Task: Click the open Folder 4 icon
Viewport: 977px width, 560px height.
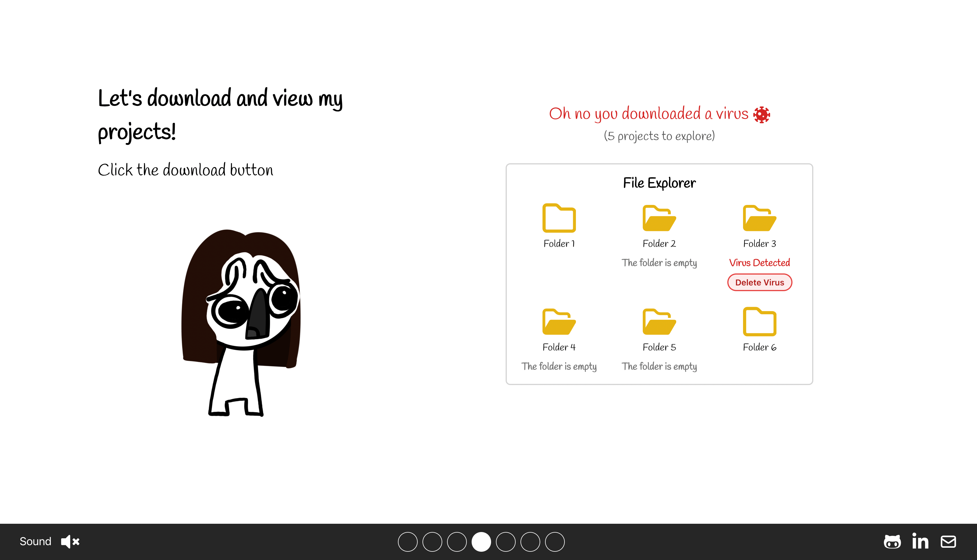Action: click(x=559, y=322)
